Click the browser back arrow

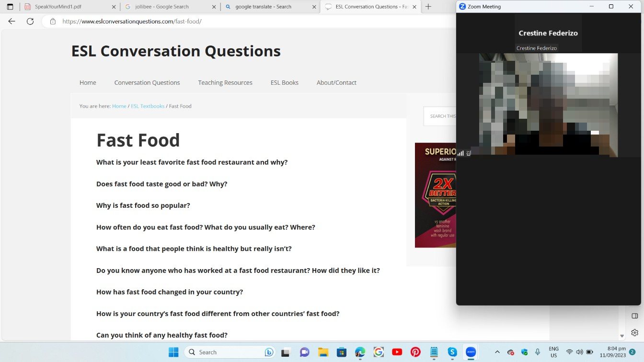click(x=12, y=21)
